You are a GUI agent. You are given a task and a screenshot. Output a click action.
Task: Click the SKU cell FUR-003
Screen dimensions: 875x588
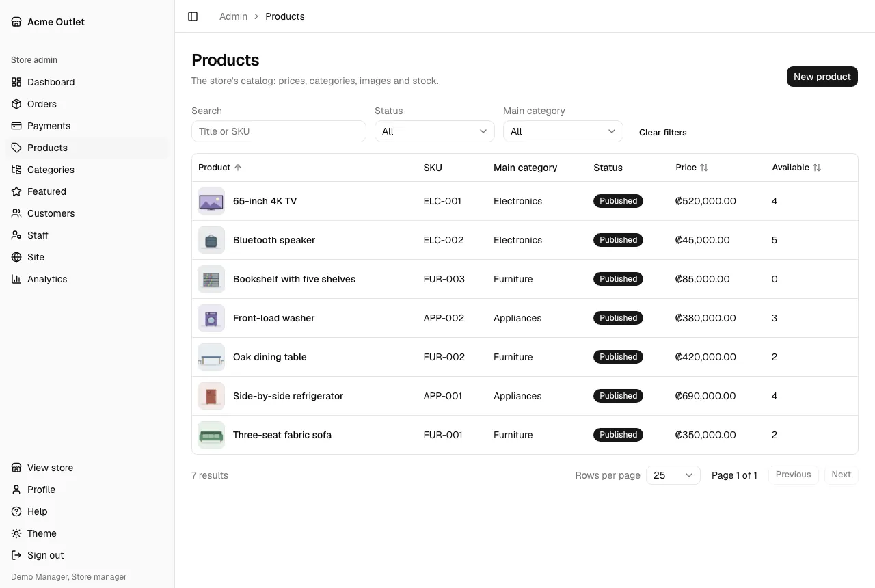pos(444,279)
